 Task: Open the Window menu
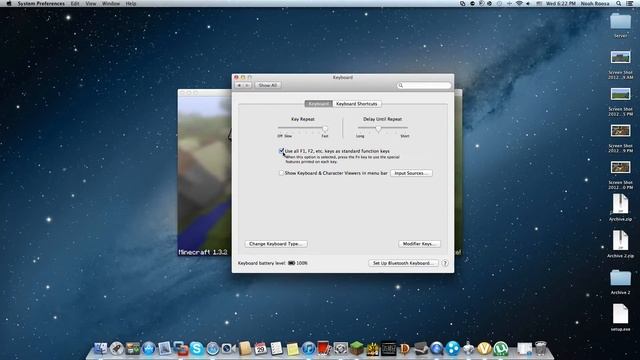[111, 3]
